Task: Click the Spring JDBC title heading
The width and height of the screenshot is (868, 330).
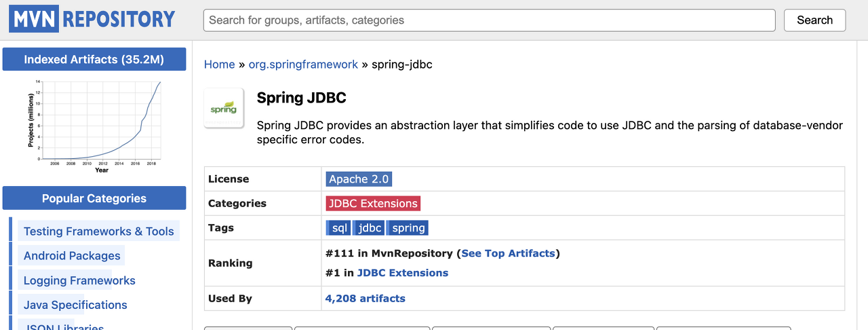Action: 302,98
